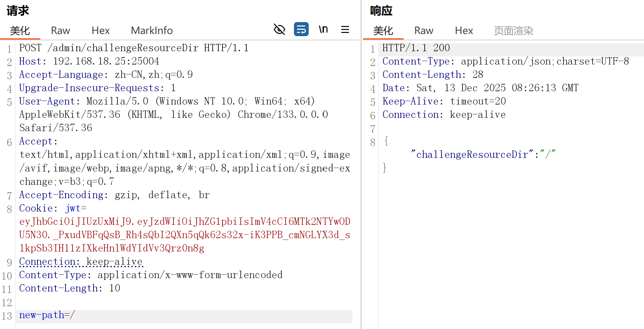
Task: Click the Content-Length: 10 request header
Action: point(69,288)
